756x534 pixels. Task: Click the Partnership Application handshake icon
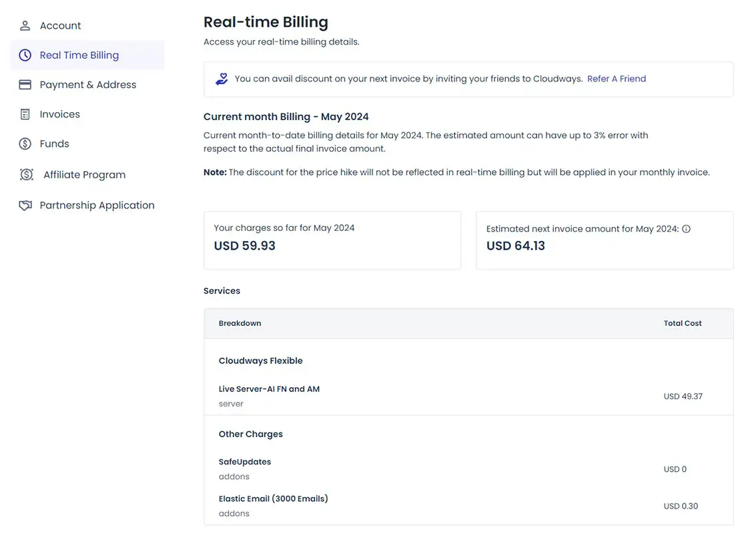25,206
